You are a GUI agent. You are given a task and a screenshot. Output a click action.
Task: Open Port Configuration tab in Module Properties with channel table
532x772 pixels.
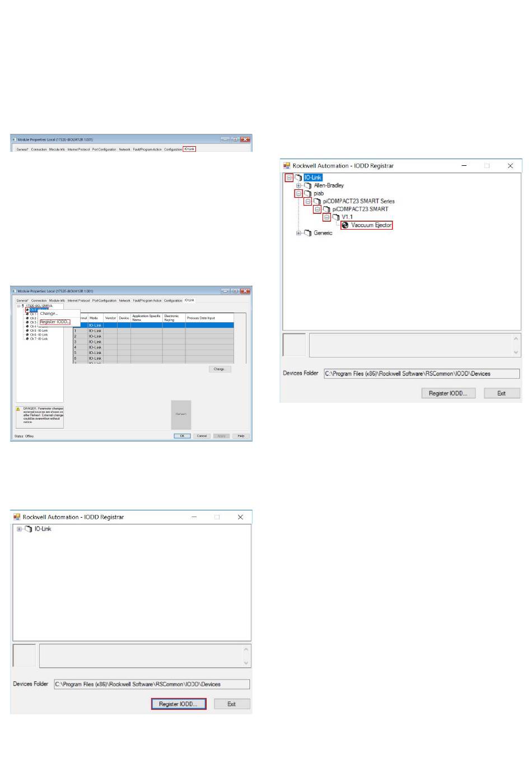104,301
